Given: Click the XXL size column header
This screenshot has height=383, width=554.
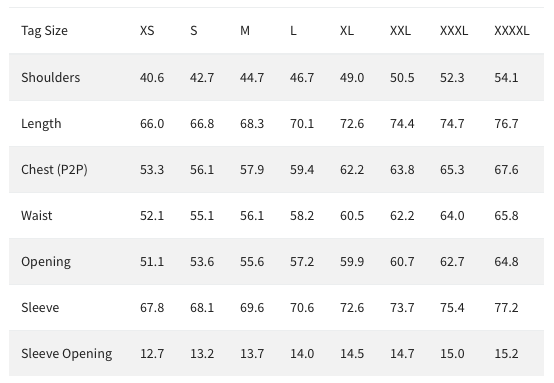Looking at the screenshot, I should click(x=400, y=31).
